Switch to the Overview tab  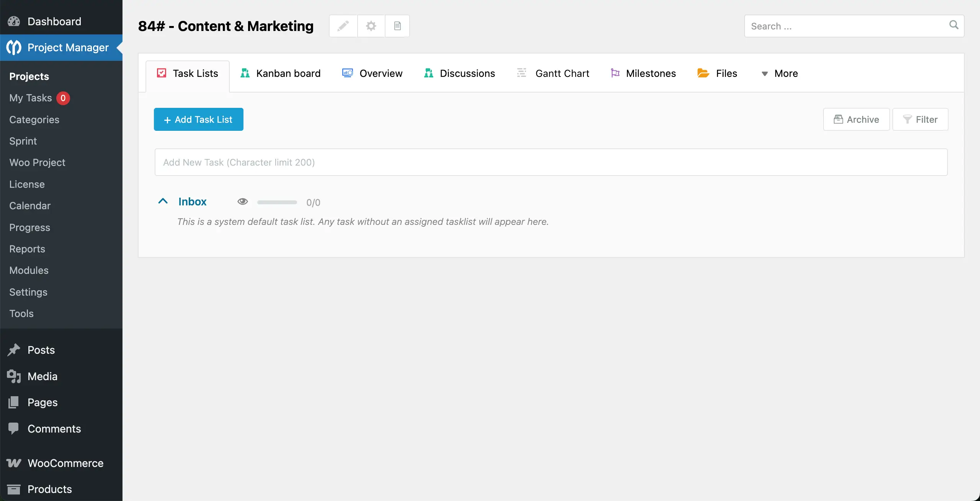click(x=372, y=73)
